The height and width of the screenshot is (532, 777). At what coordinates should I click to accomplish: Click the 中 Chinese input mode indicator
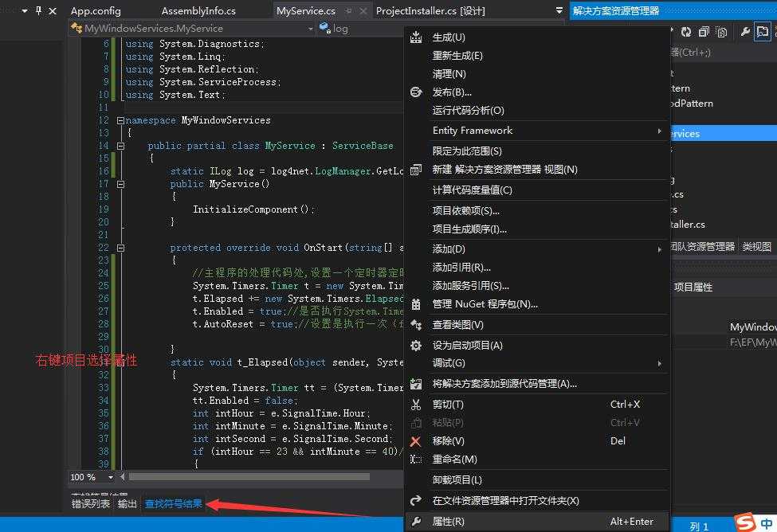point(767,523)
